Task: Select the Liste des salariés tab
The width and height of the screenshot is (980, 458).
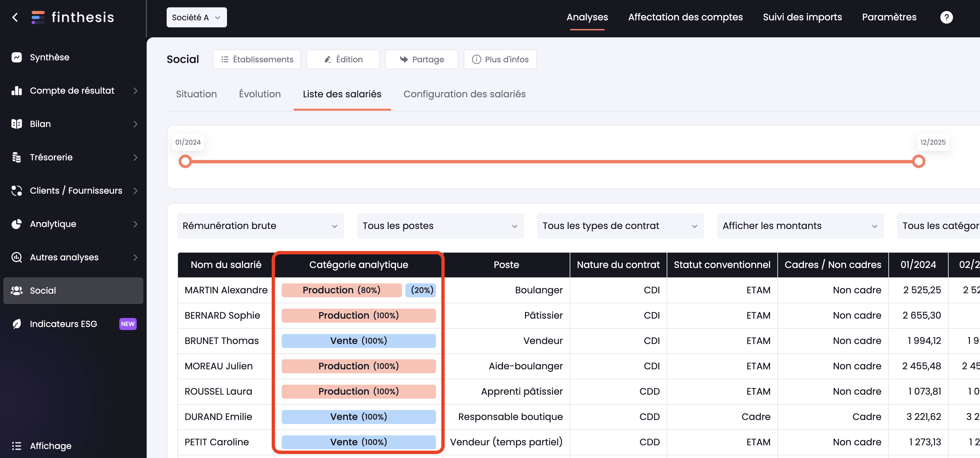Action: coord(342,94)
